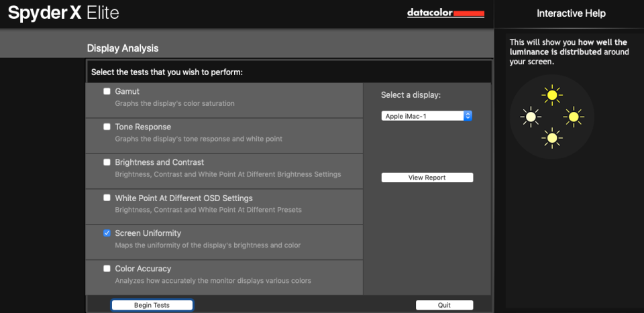The height and width of the screenshot is (313, 644).
Task: Click 'Graphs the display's color saturation' description
Action: [x=175, y=103]
